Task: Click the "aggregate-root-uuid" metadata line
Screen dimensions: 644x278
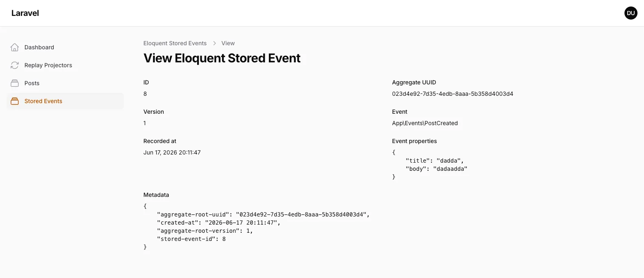Action: pyautogui.click(x=263, y=214)
